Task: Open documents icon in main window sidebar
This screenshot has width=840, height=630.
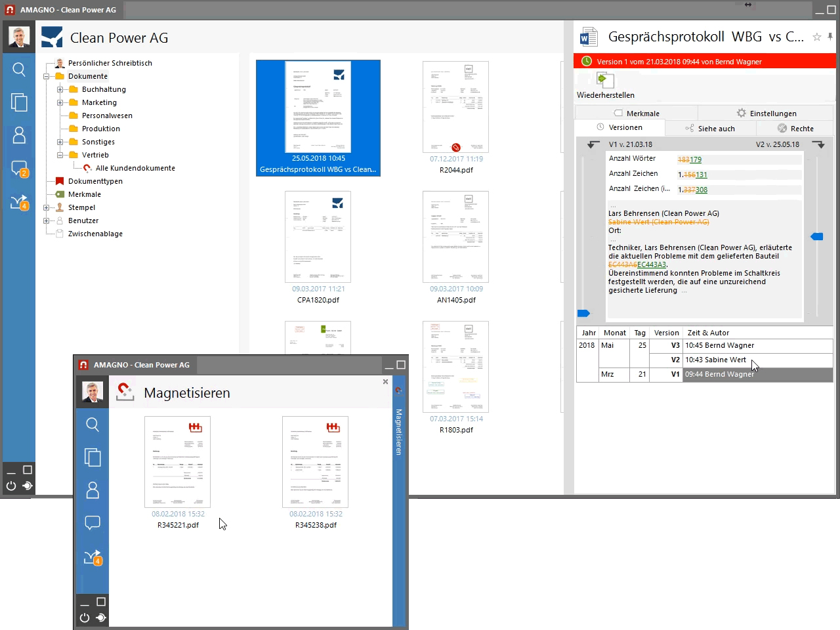Action: pos(19,102)
